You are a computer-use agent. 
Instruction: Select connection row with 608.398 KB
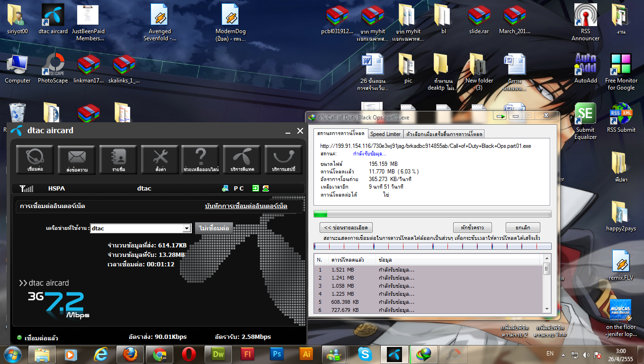[428, 302]
